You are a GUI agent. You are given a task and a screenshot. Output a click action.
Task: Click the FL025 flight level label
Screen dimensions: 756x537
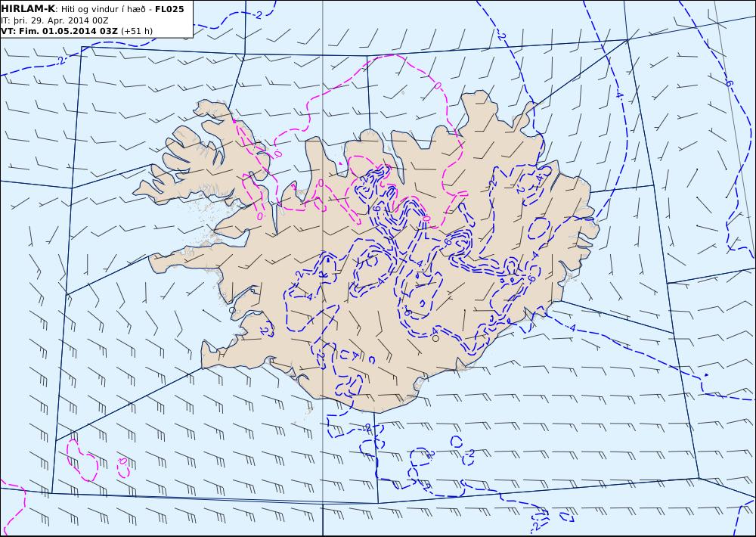click(169, 9)
